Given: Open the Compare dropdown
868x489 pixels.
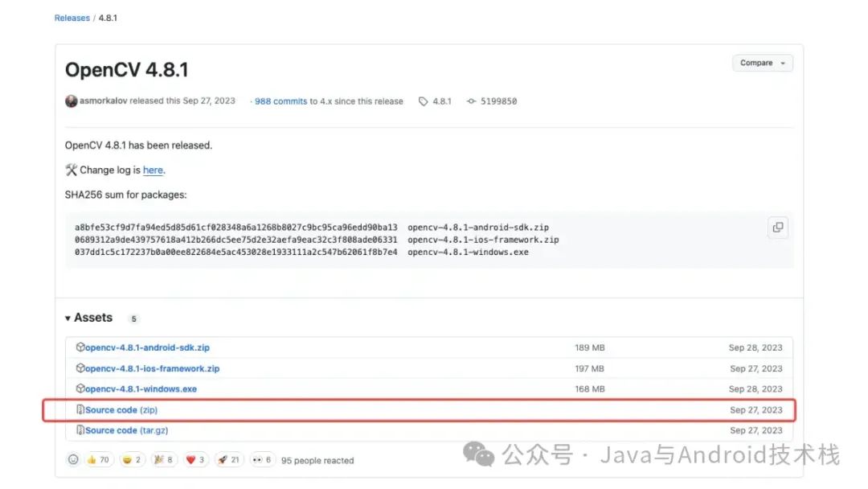Looking at the screenshot, I should point(762,63).
